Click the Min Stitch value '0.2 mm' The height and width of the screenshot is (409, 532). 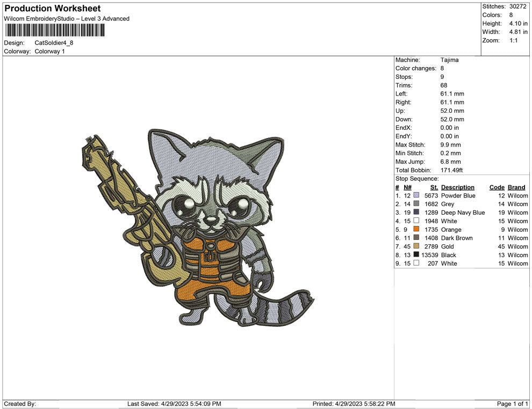tap(450, 153)
